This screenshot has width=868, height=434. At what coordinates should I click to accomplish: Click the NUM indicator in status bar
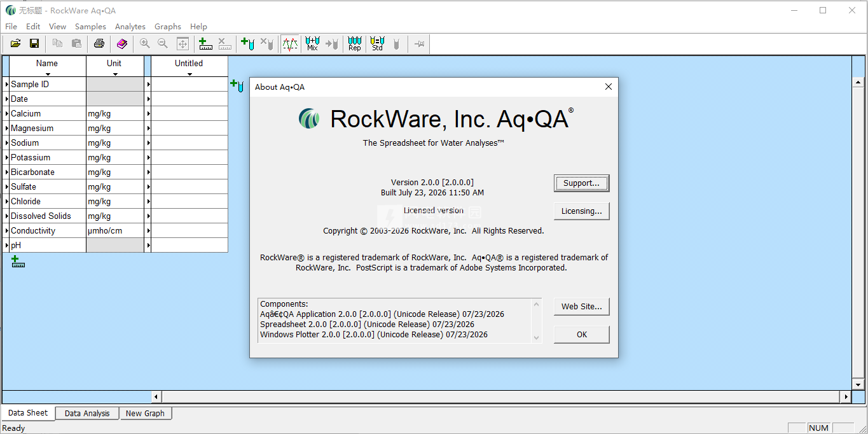pyautogui.click(x=819, y=428)
